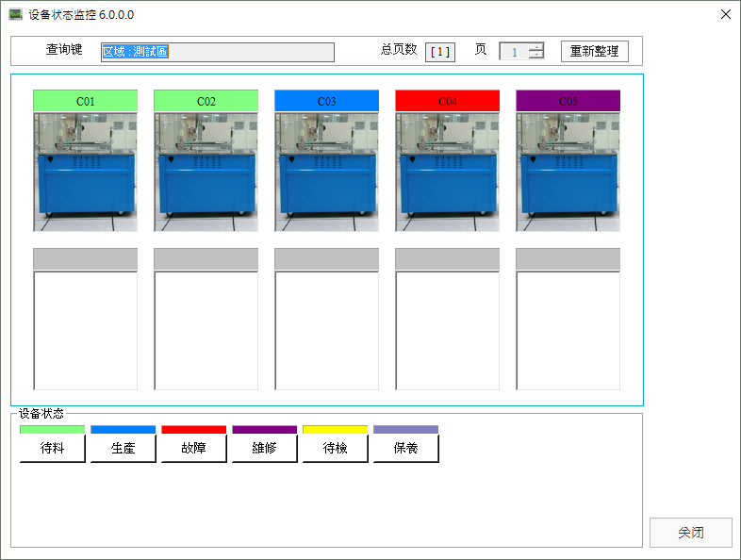
Task: Click the 生產 status button
Action: (x=123, y=448)
